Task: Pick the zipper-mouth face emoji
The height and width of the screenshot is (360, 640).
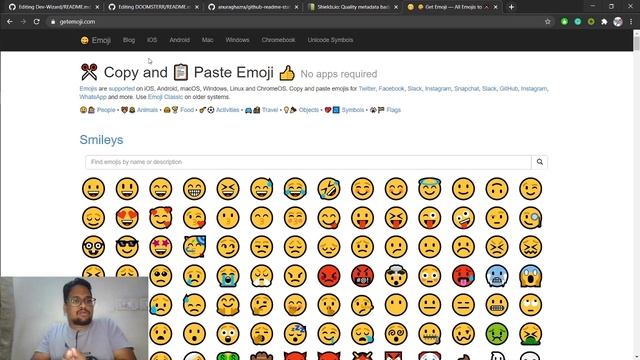Action: coord(430,334)
